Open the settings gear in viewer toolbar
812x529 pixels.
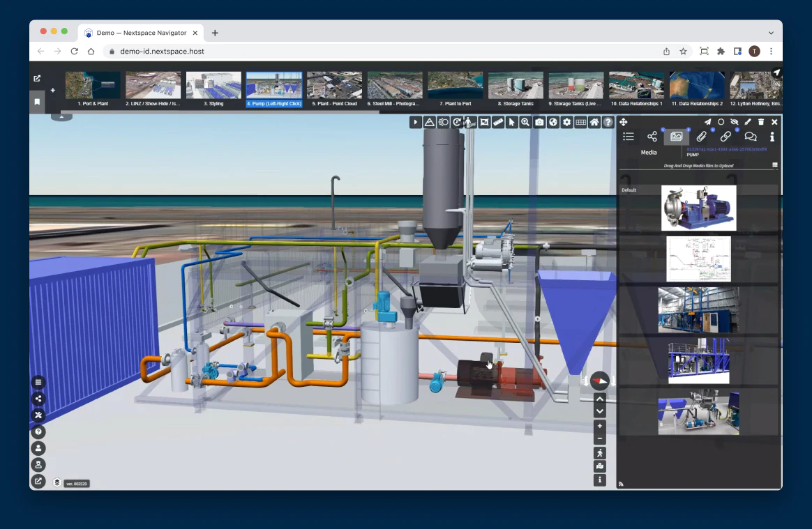tap(566, 122)
